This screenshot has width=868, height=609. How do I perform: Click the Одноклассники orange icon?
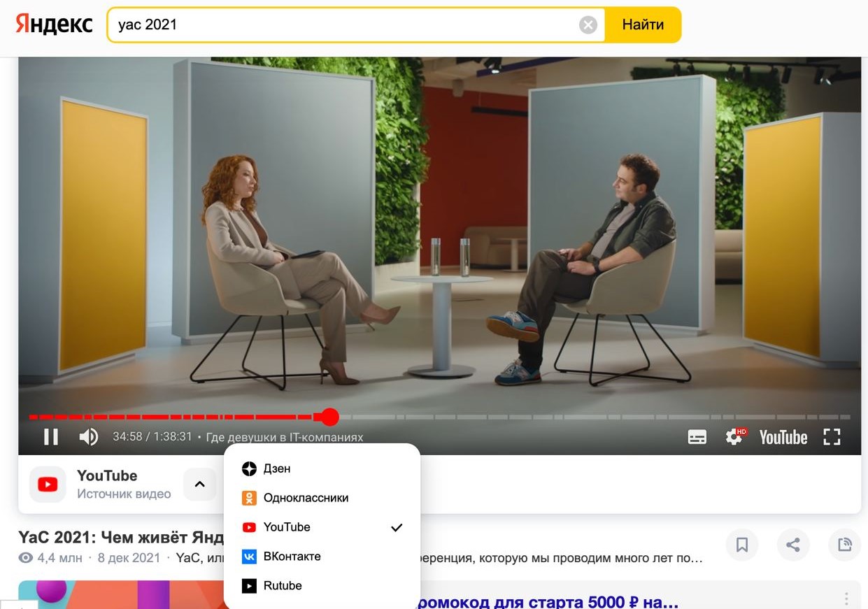pos(249,498)
